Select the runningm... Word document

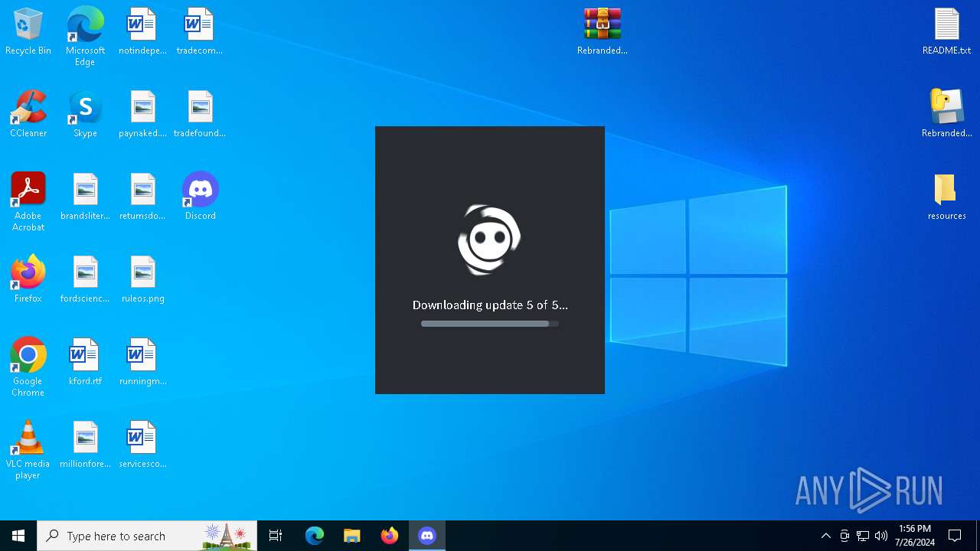point(142,363)
